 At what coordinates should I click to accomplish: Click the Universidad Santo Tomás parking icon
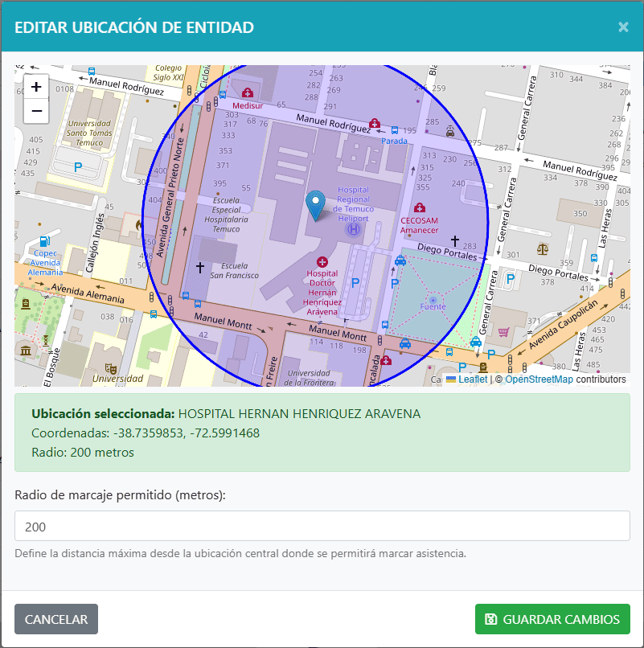pos(78,167)
